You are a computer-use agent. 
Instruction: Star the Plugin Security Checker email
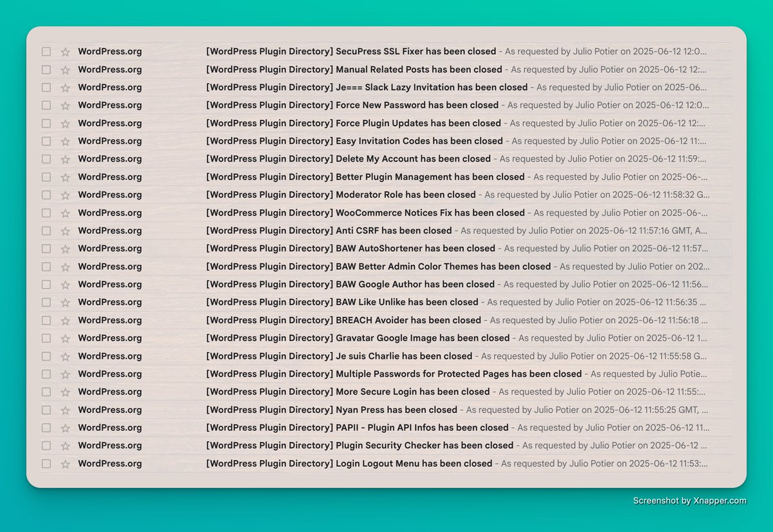click(x=65, y=446)
